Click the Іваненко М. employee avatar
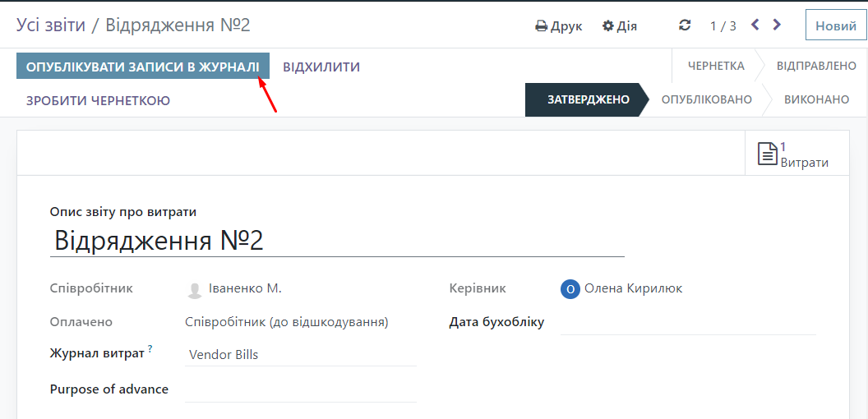Screen dimensions: 868x419 pos(195,289)
